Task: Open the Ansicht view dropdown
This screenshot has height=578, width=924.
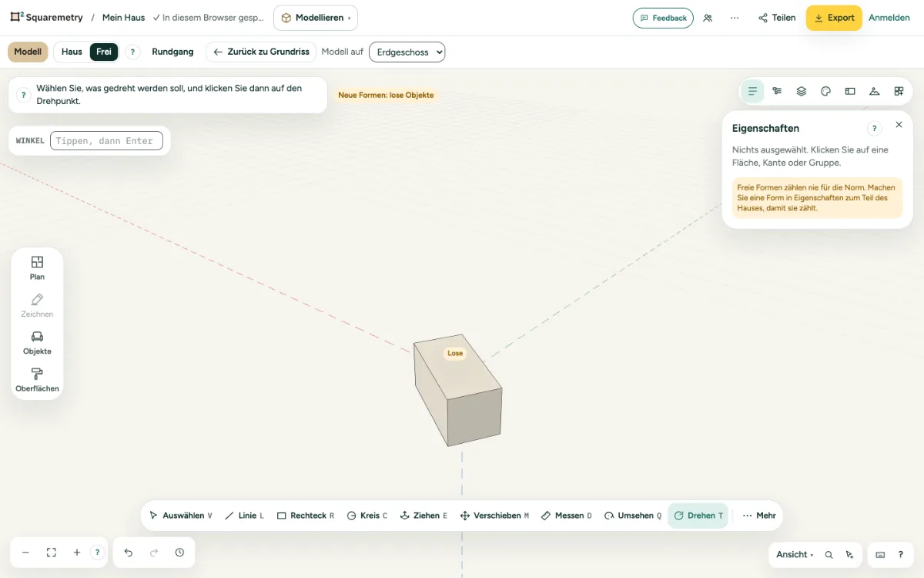Action: (796, 555)
